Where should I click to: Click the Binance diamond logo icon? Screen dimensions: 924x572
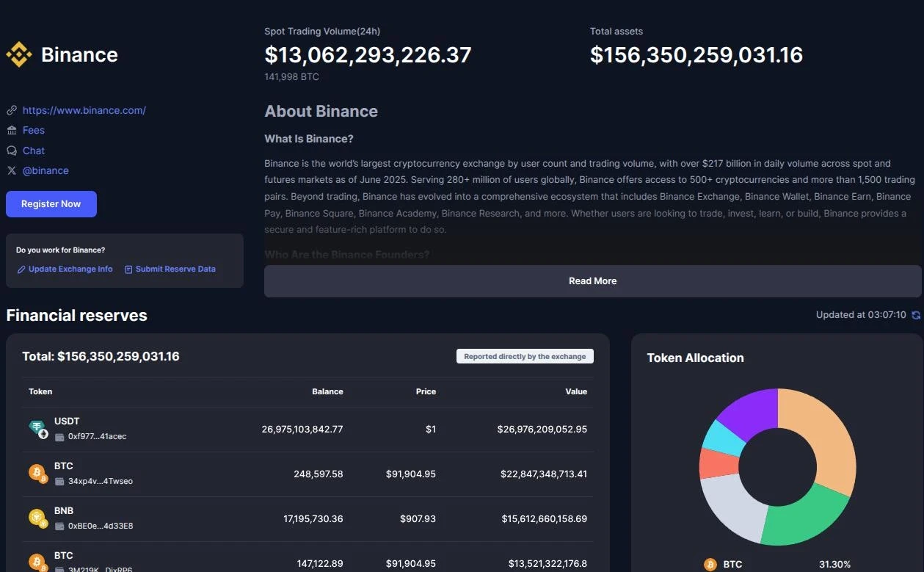(19, 54)
